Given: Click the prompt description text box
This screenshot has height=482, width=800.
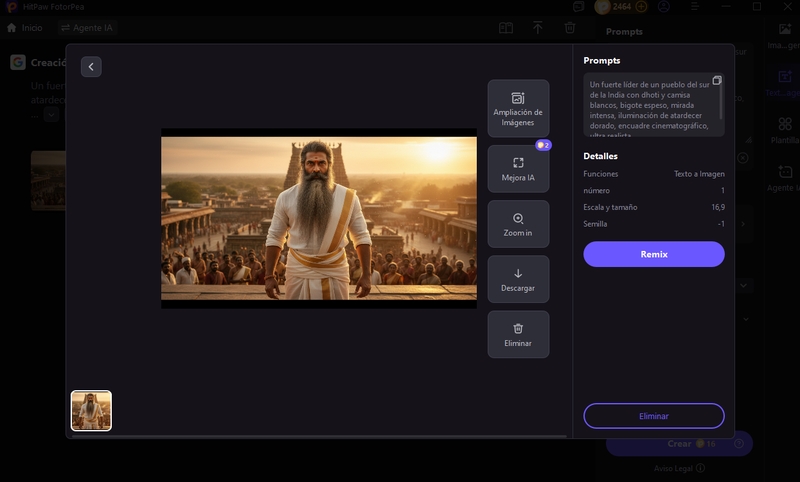Looking at the screenshot, I should point(654,105).
